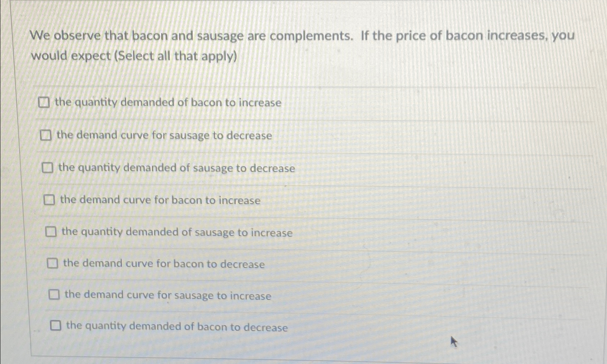607x364 pixels.
Task: Select text 'demand curve for sausage to decrease'
Action: [163, 136]
